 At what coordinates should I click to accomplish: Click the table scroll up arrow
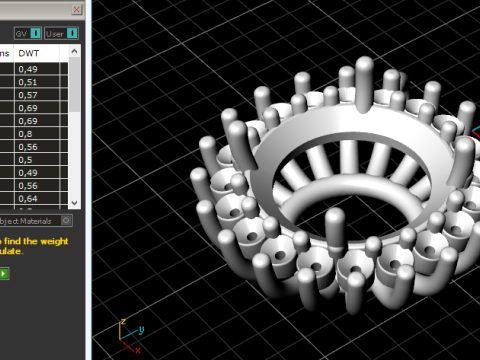point(74,51)
